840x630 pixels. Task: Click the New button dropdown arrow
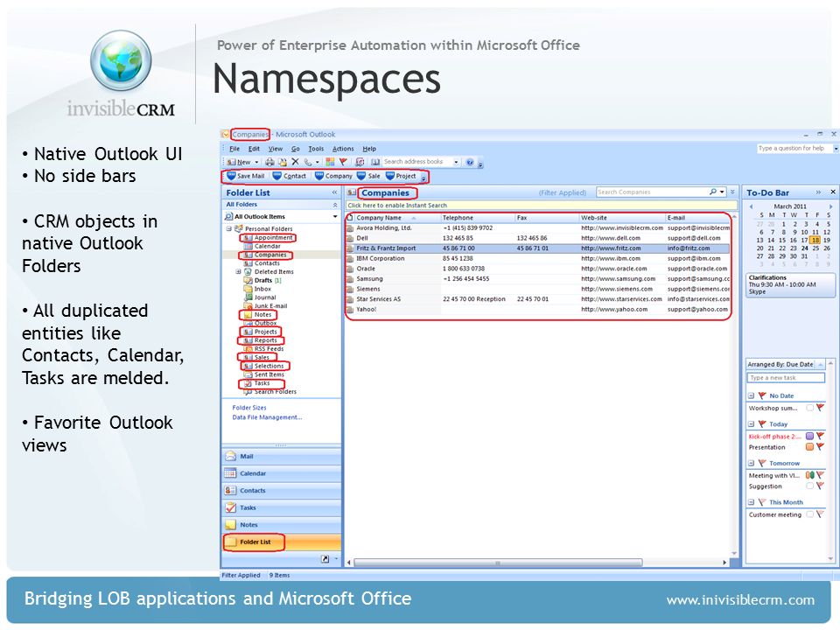256,163
